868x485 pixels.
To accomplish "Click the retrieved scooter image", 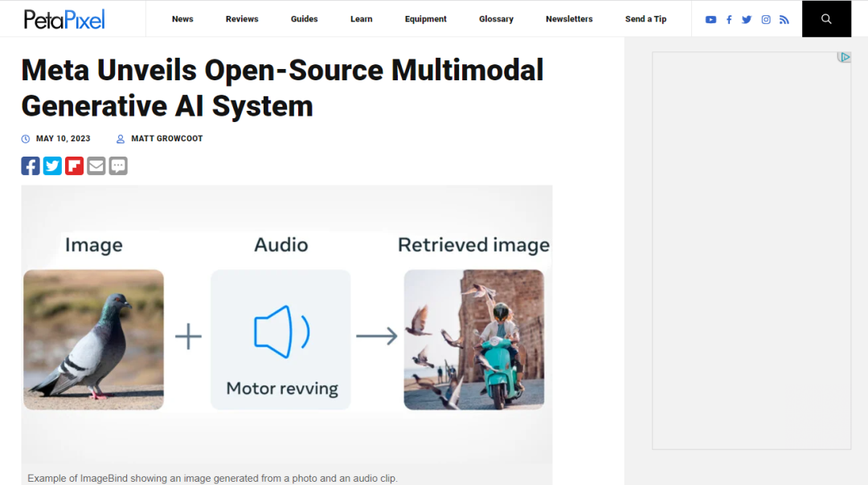I will (x=474, y=340).
